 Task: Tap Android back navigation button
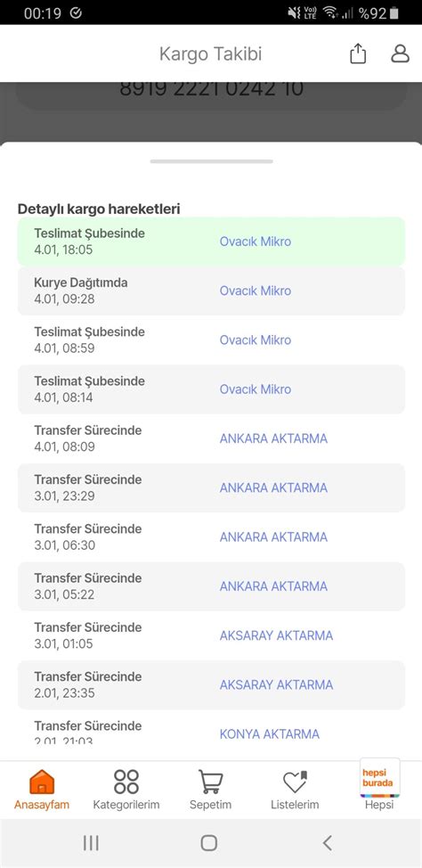(328, 843)
